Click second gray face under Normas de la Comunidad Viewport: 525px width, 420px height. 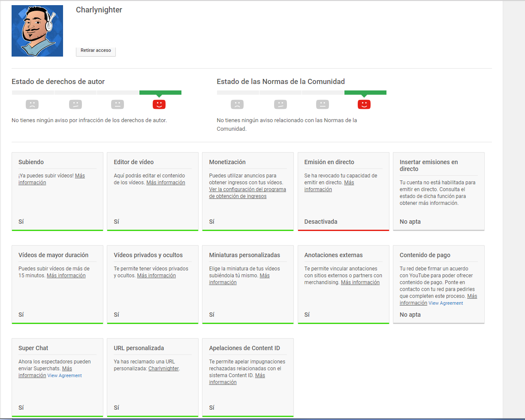pos(281,104)
